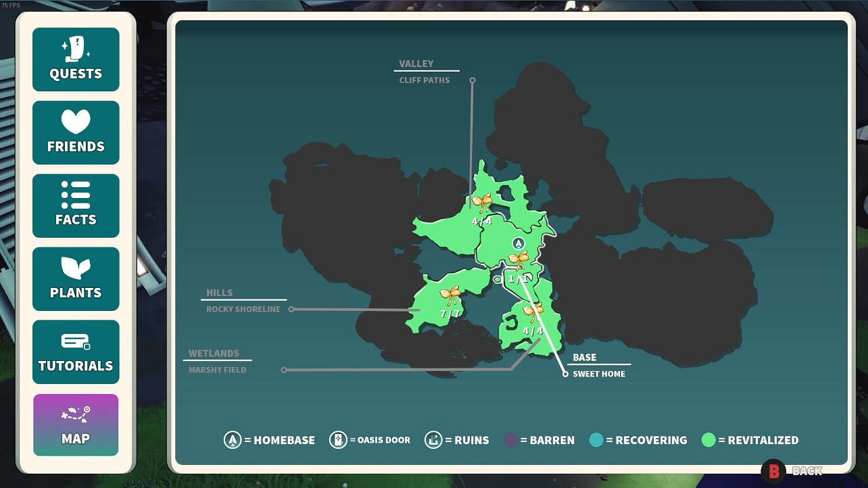Open the Friends heart tab

pos(76,132)
